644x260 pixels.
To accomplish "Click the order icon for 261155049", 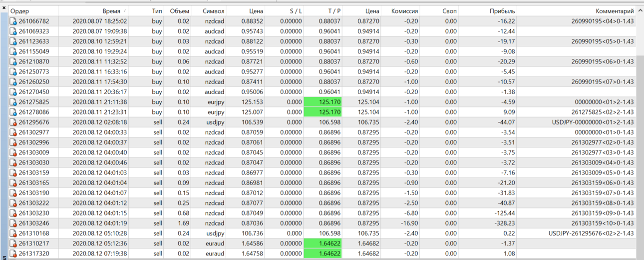I will [13, 51].
